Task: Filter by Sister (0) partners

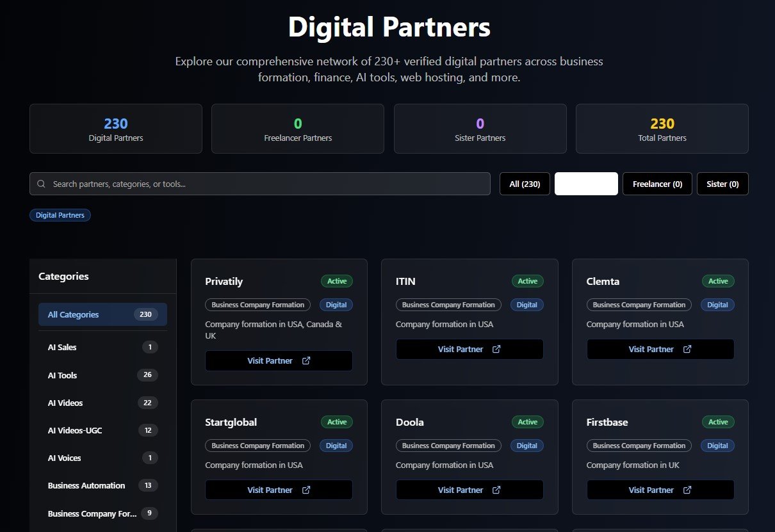Action: tap(722, 184)
